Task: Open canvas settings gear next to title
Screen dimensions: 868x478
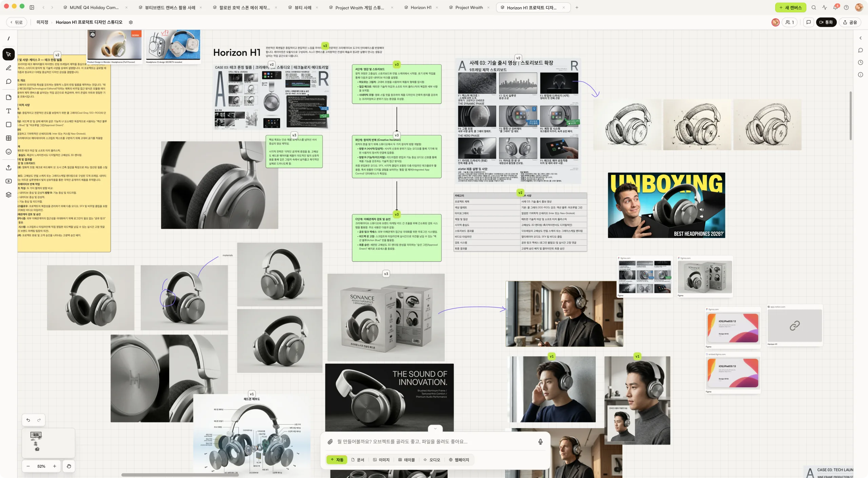Action: pyautogui.click(x=131, y=22)
